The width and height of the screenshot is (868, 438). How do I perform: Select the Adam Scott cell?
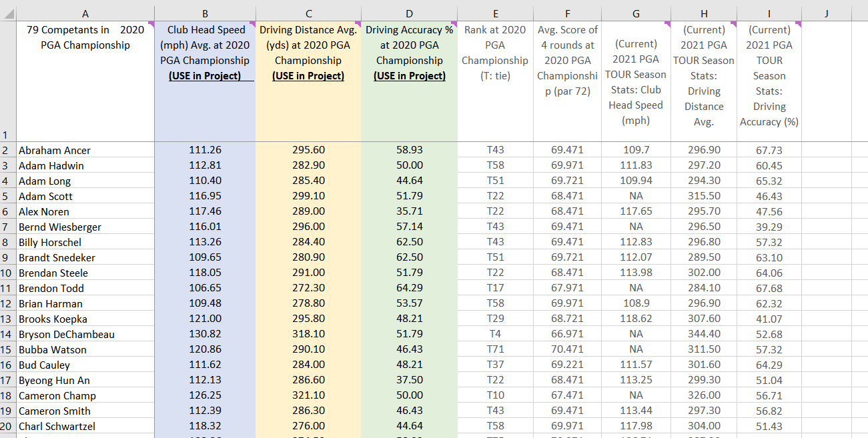[x=85, y=196]
